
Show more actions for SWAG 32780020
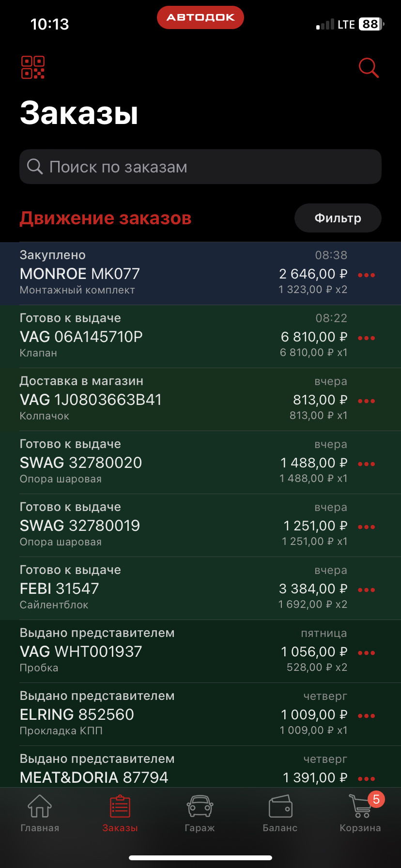click(x=366, y=464)
